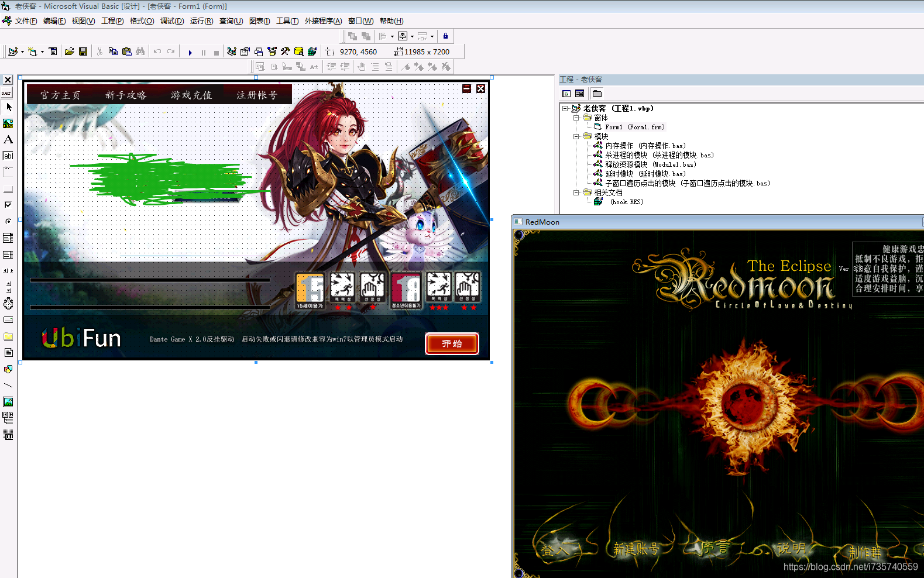
Task: Select the Shape control tool
Action: pos(8,369)
